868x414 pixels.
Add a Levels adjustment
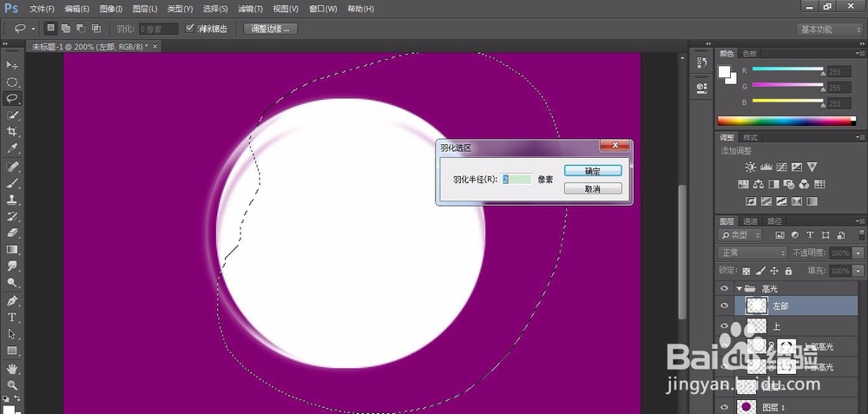click(x=766, y=167)
